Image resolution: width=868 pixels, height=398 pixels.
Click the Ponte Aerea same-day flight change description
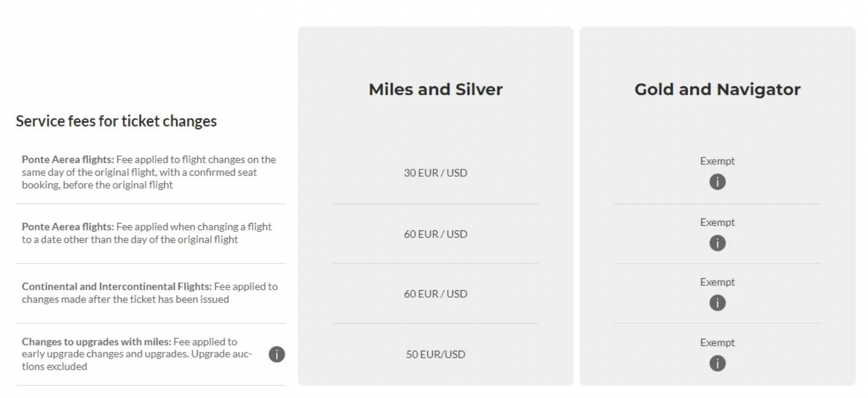pos(148,172)
